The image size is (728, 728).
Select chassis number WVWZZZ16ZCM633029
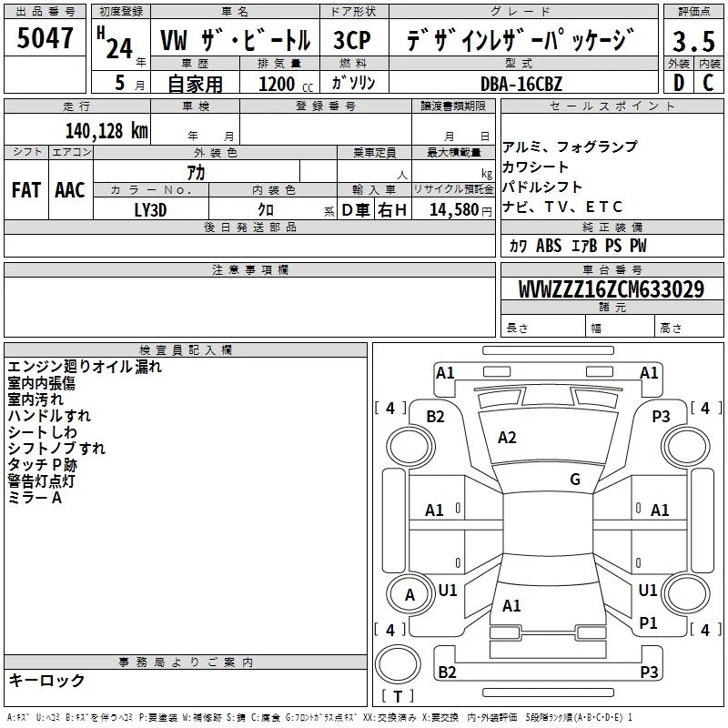click(x=612, y=289)
